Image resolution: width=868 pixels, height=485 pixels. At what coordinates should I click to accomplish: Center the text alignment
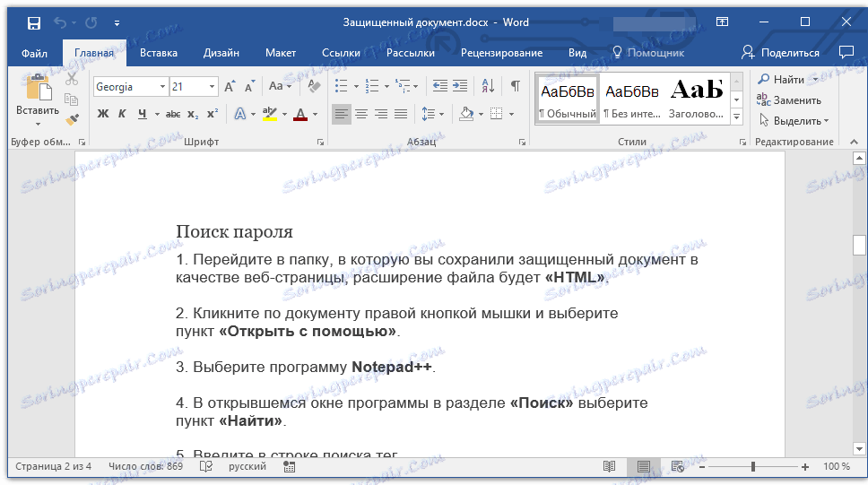point(361,114)
